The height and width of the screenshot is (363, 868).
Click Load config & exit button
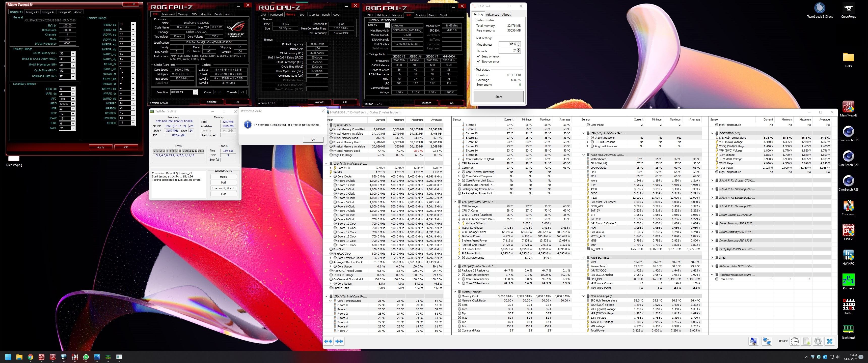[x=223, y=188]
